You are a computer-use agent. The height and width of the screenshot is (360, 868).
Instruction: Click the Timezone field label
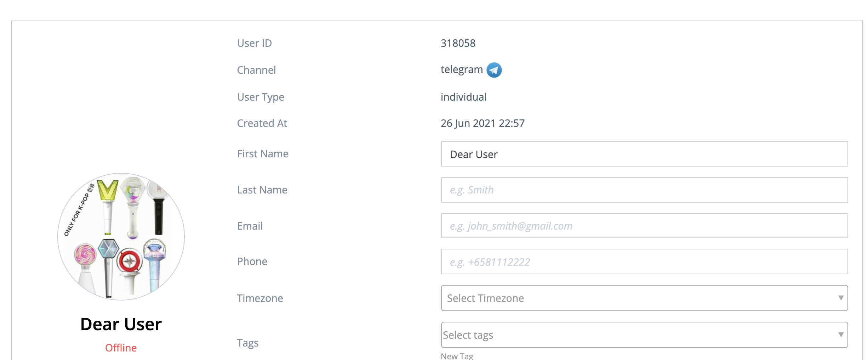click(260, 298)
